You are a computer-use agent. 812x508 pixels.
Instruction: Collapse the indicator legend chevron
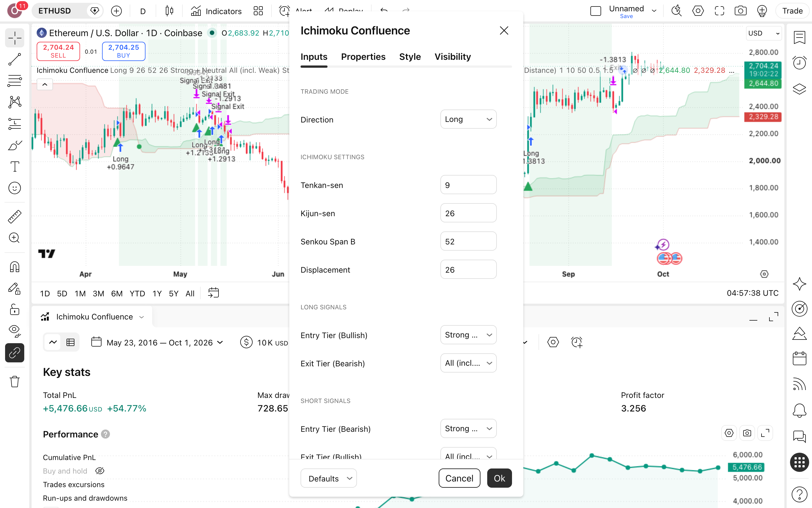[x=45, y=85]
